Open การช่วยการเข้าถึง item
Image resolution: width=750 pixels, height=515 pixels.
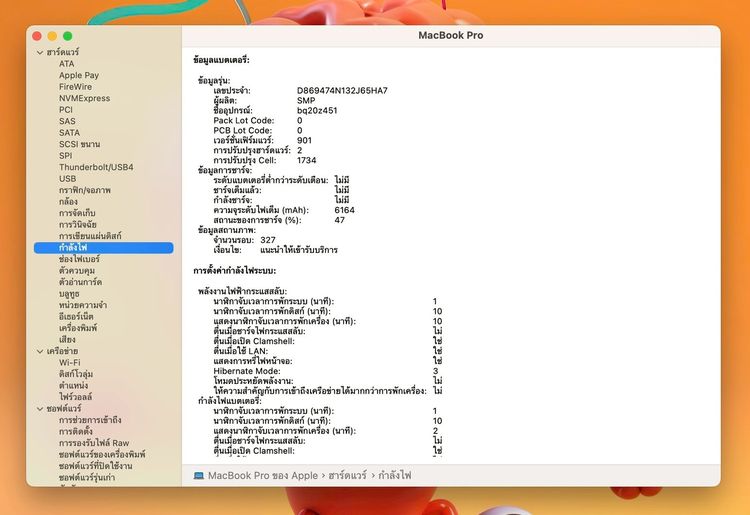[90, 420]
